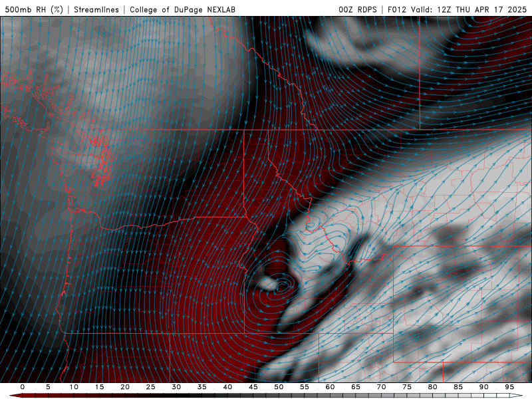Viewport: 532px width, 399px height.
Task: Click the '40' value on the color scale
Action: point(227,387)
